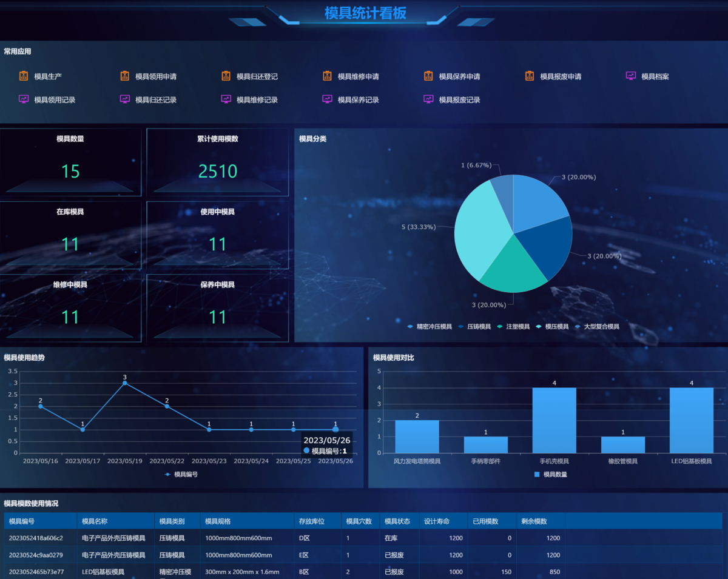This screenshot has width=728, height=579.
Task: Click the 累计使用模数 card showing 2510
Action: [218, 162]
